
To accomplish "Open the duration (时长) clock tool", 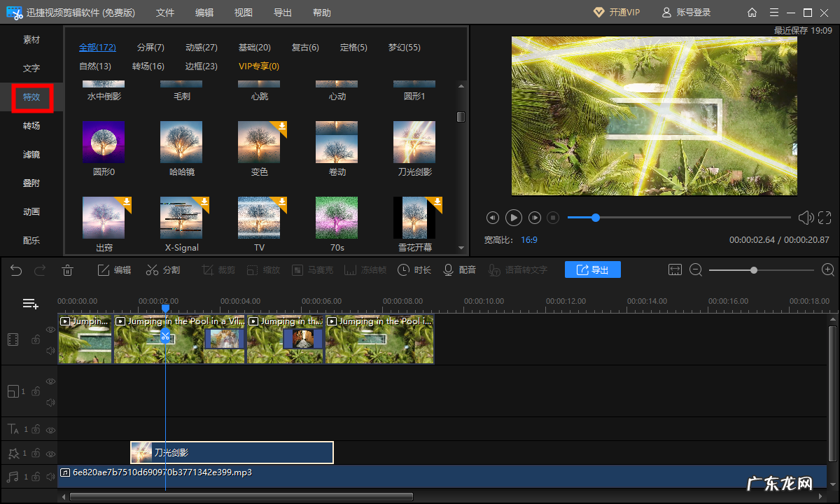I will (414, 270).
